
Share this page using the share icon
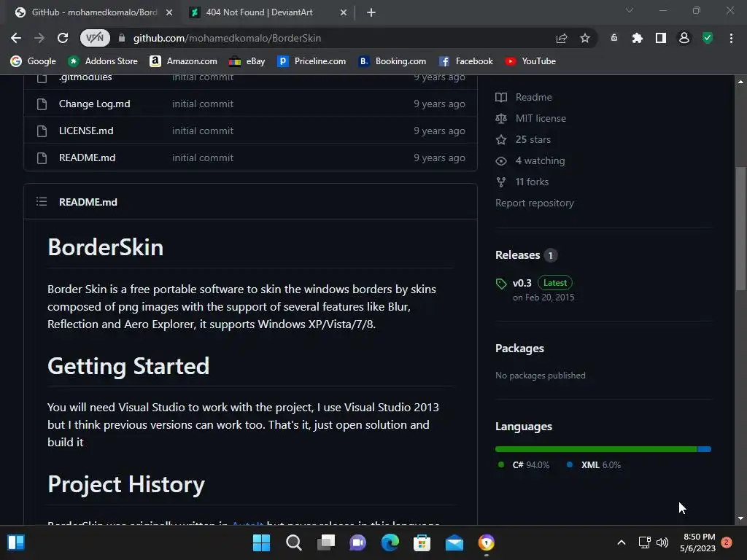point(562,38)
